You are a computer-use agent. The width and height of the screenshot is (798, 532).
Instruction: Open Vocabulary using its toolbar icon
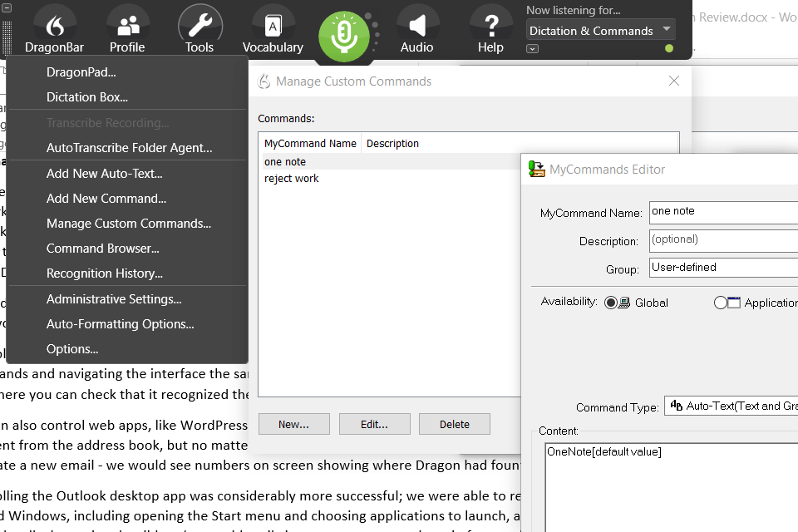click(x=273, y=25)
